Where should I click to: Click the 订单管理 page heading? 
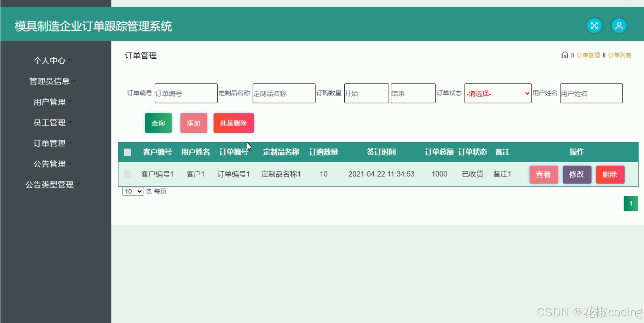(x=141, y=56)
